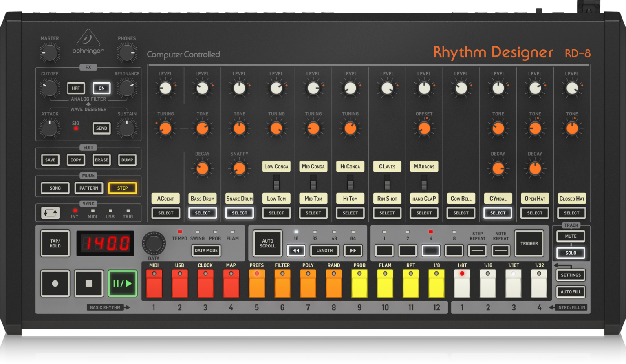The height and width of the screenshot is (364, 626).
Task: Click the Accent SELECT button
Action: pyautogui.click(x=165, y=213)
